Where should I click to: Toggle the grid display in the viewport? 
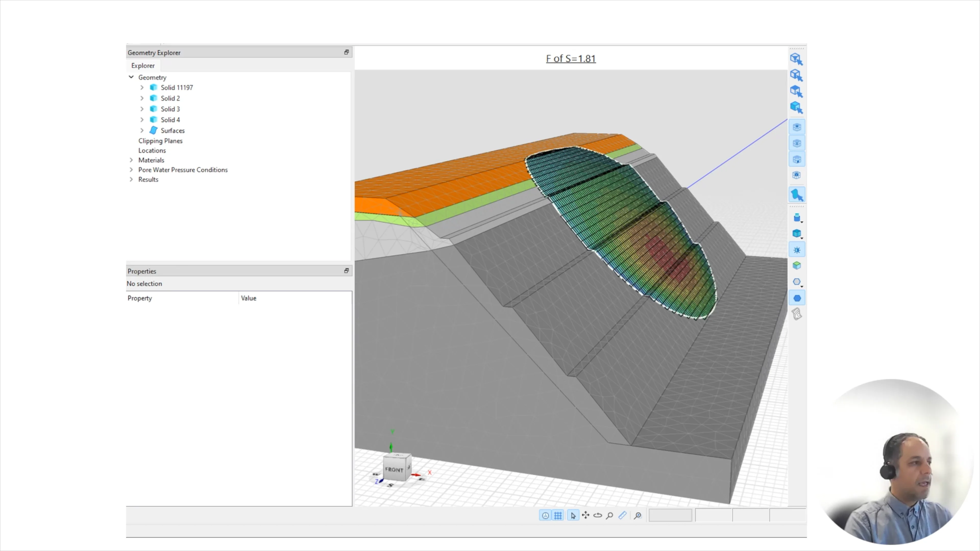558,515
